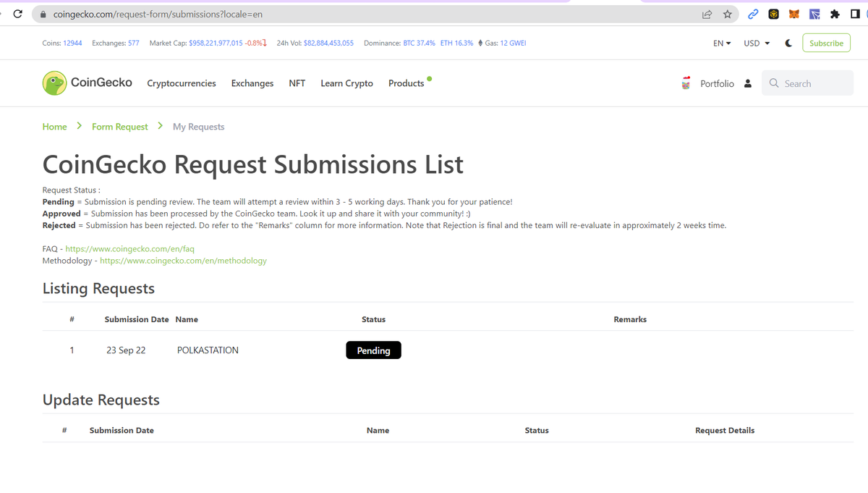Screen dimensions: 868x493
Task: Open the FAQ link
Action: [x=130, y=249]
